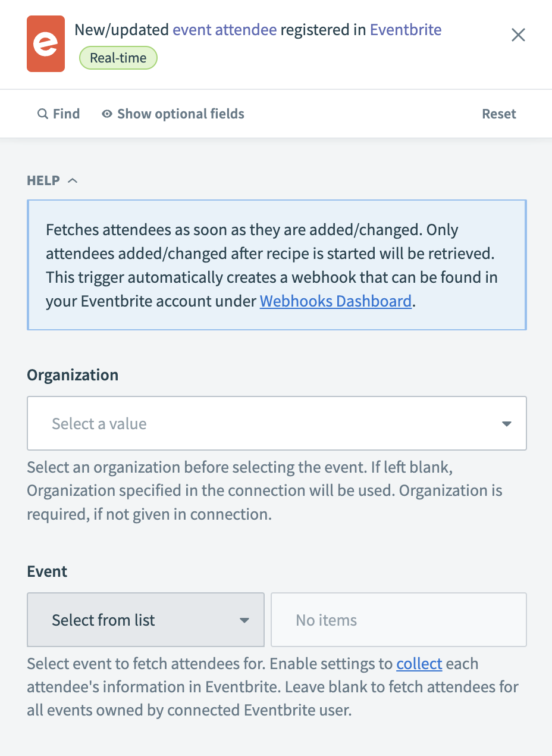This screenshot has width=552, height=756.
Task: Choose Show optional fields from the toolbar
Action: (180, 114)
